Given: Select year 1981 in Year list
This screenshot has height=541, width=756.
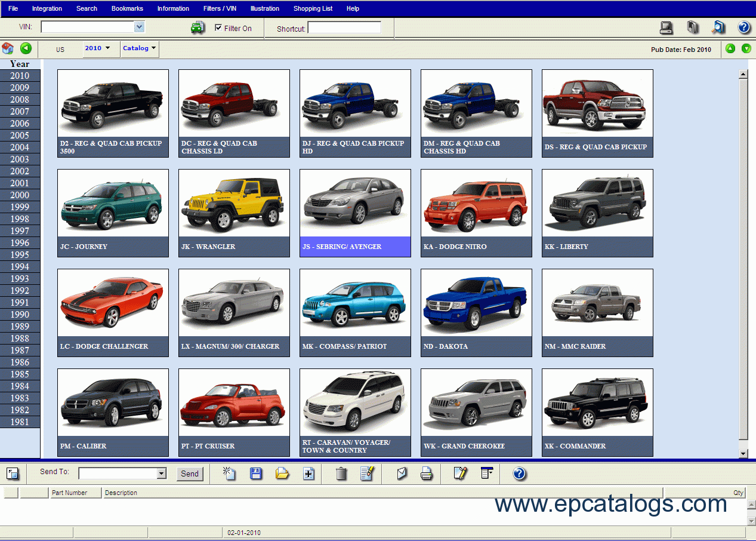Looking at the screenshot, I should (x=20, y=422).
